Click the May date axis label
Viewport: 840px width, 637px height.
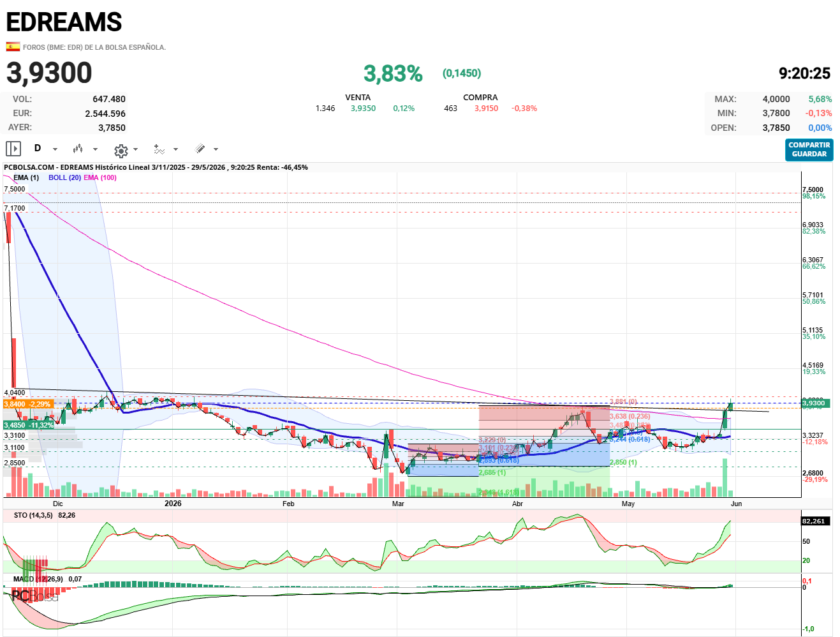(628, 504)
